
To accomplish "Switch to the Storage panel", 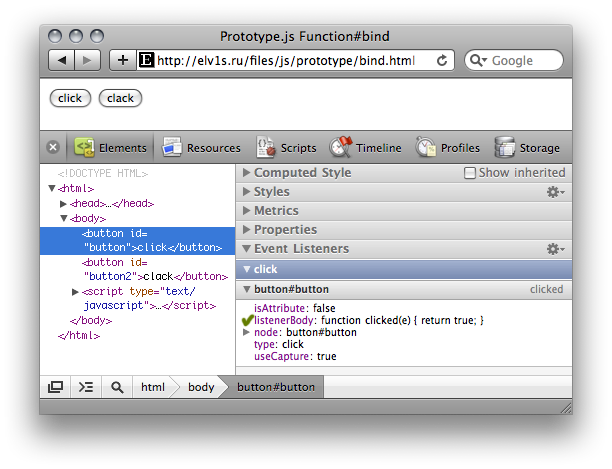I will tap(527, 147).
